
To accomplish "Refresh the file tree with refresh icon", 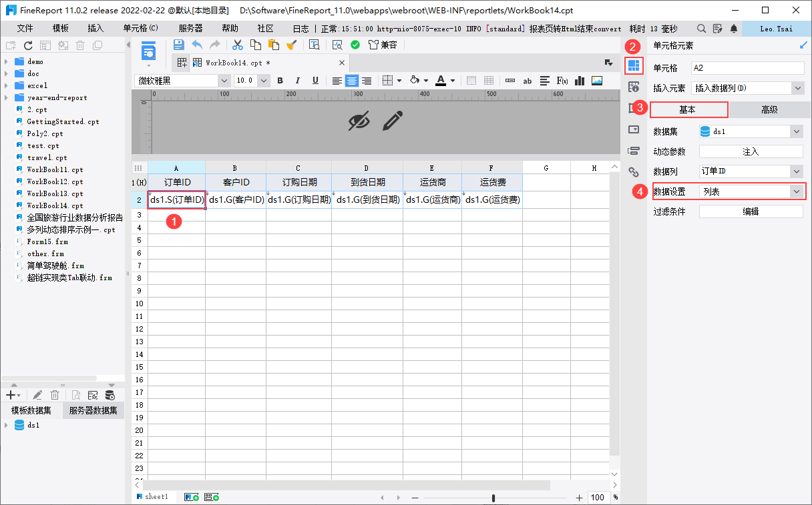I will pyautogui.click(x=28, y=45).
